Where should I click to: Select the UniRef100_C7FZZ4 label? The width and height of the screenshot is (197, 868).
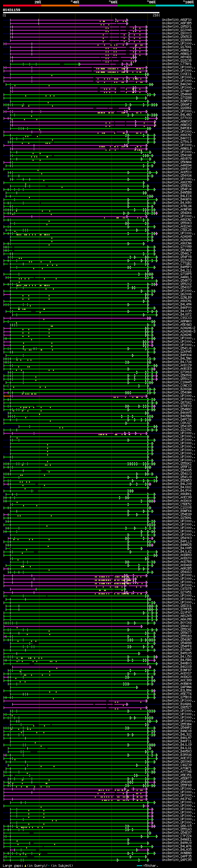[x=177, y=836]
